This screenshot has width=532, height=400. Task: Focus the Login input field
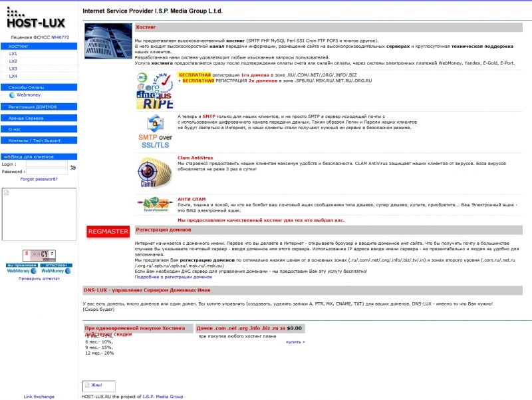[47, 164]
